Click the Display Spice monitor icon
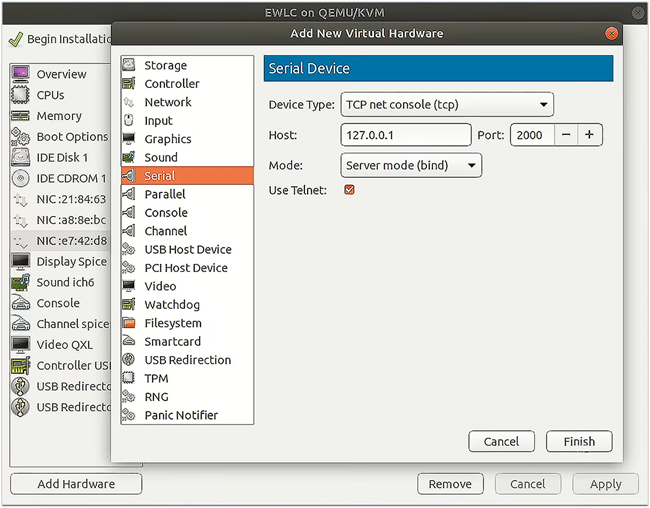 pyautogui.click(x=21, y=261)
